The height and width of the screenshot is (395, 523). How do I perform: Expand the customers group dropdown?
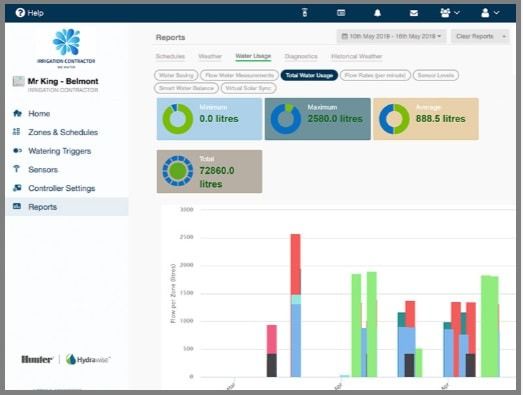point(450,13)
